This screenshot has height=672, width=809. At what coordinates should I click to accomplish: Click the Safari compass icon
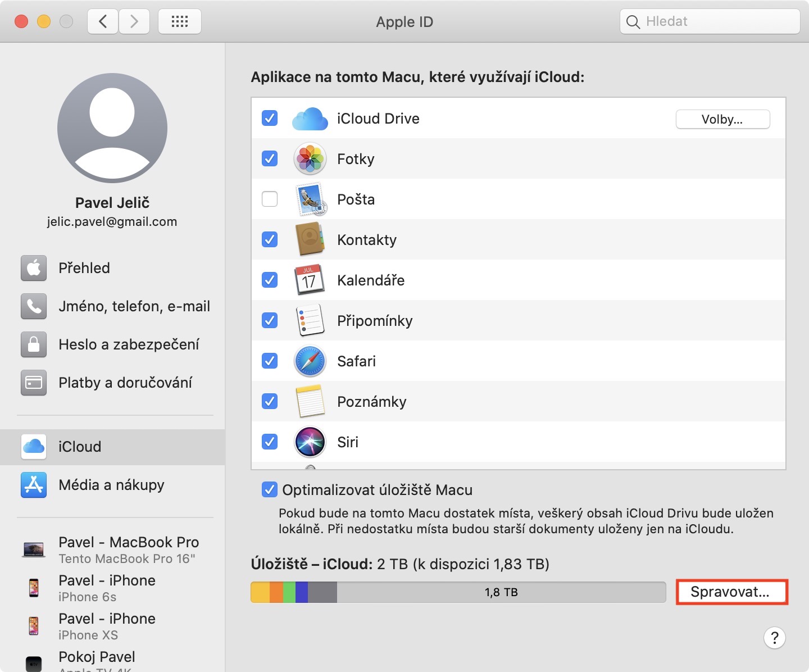click(310, 361)
